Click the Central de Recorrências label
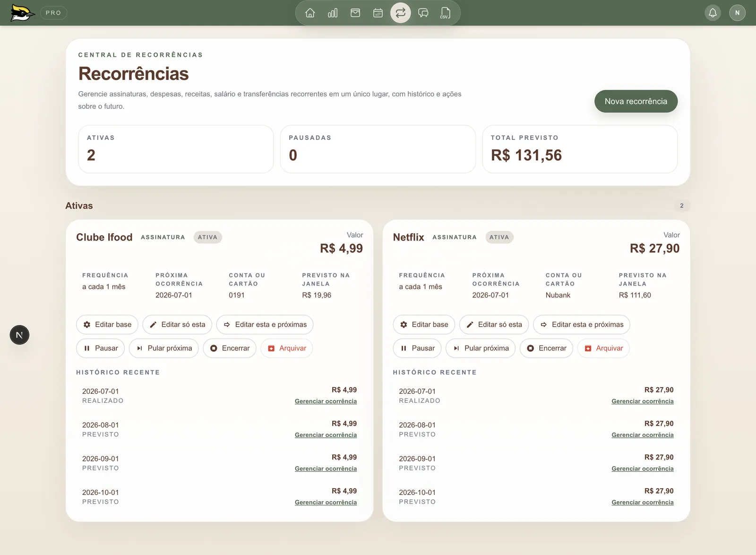 [x=141, y=55]
